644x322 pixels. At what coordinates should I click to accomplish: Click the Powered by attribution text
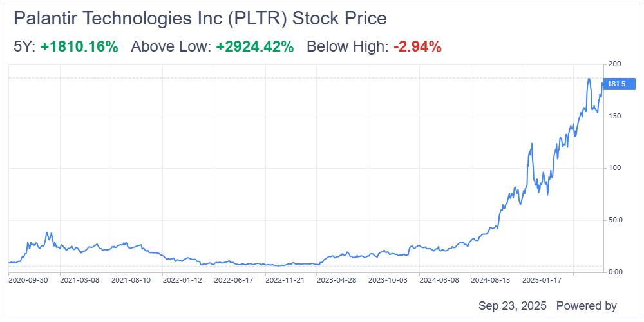(x=586, y=306)
